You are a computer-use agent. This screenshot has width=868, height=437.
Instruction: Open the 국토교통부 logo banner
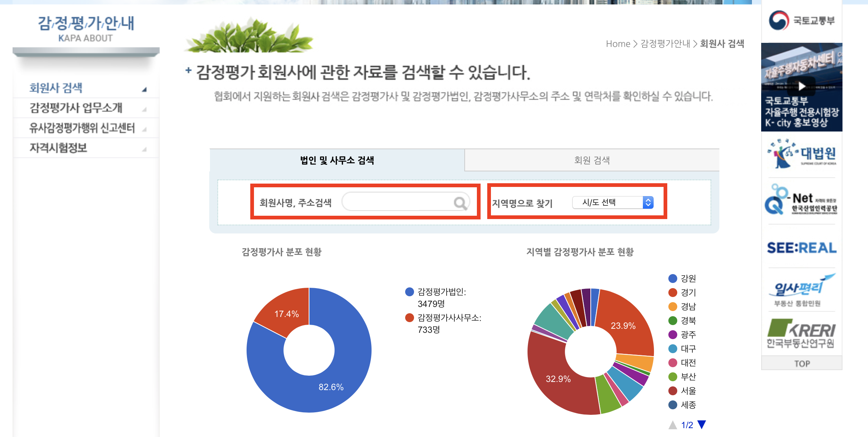point(801,21)
